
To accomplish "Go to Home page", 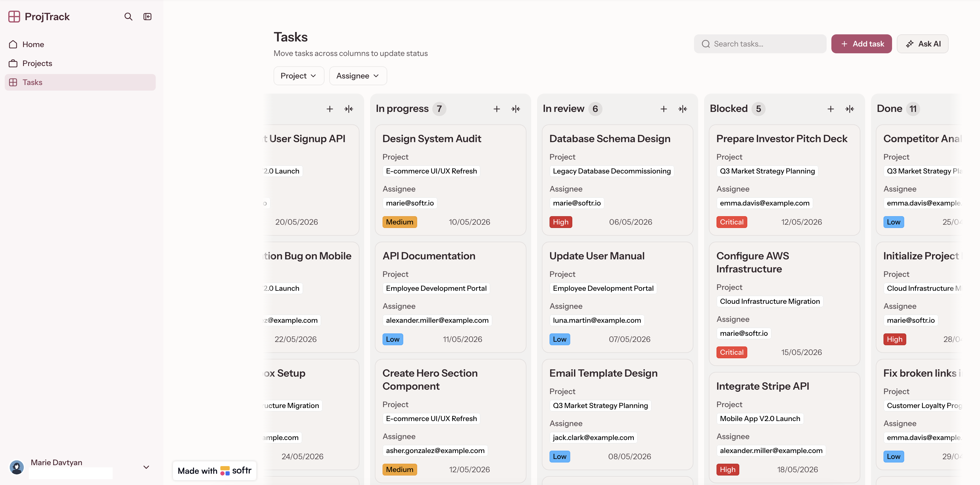I will tap(80, 44).
